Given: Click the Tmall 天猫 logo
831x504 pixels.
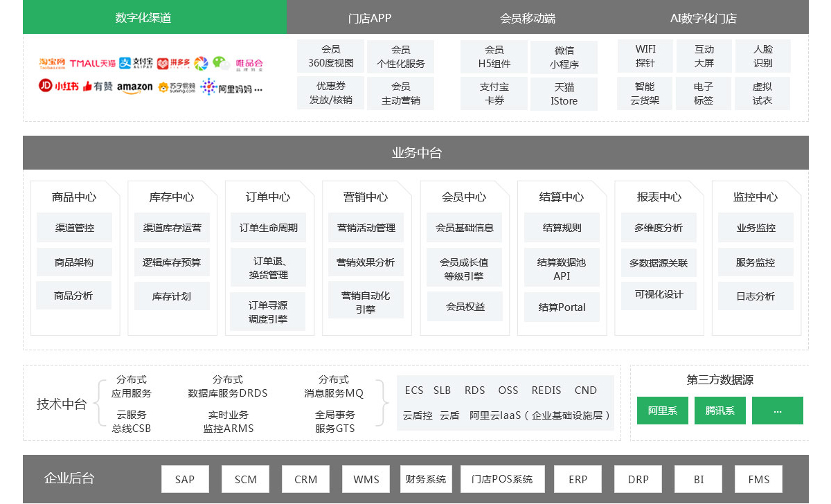Looking at the screenshot, I should tap(92, 64).
